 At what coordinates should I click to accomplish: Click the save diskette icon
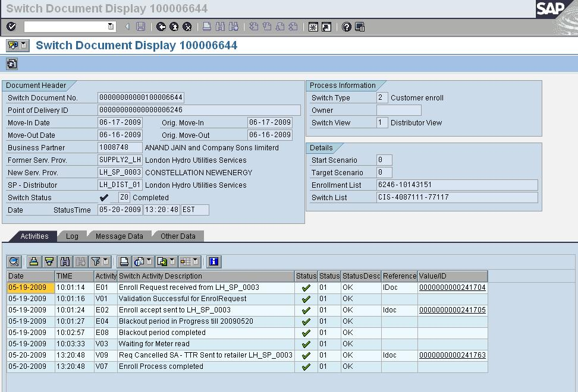point(141,26)
